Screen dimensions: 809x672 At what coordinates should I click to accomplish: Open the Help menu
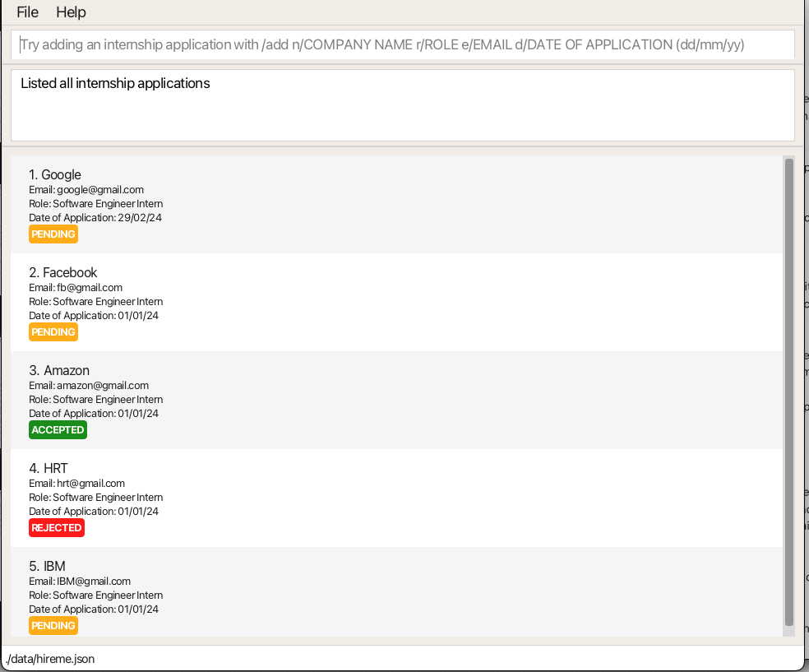(71, 12)
